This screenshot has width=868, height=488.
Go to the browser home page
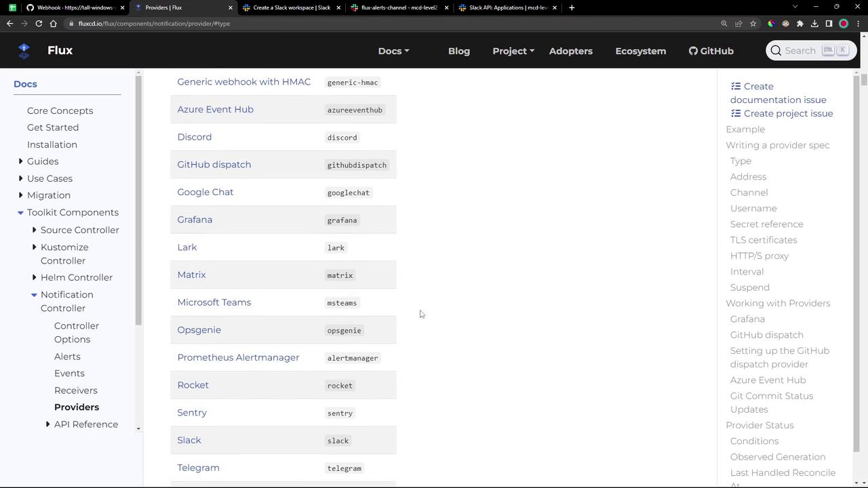pos(53,24)
